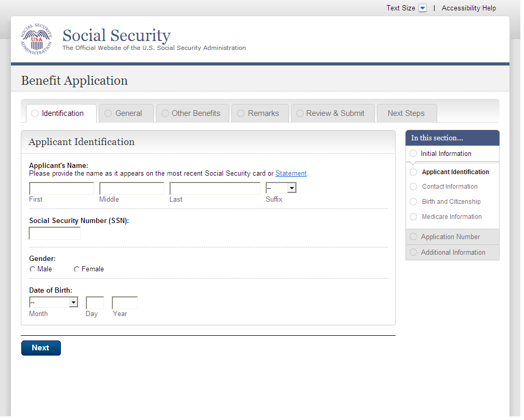
Task: Click the Contact Information step circle
Action: tap(413, 187)
